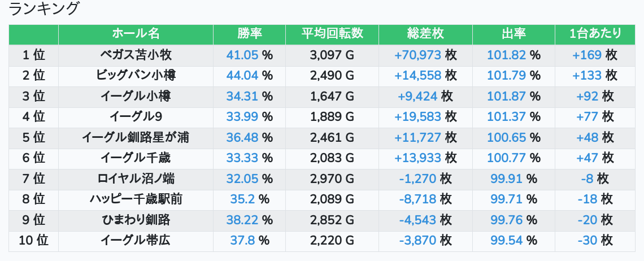This screenshot has height=261, width=644.
Task: Click the ランキング heading
Action: [x=44, y=9]
